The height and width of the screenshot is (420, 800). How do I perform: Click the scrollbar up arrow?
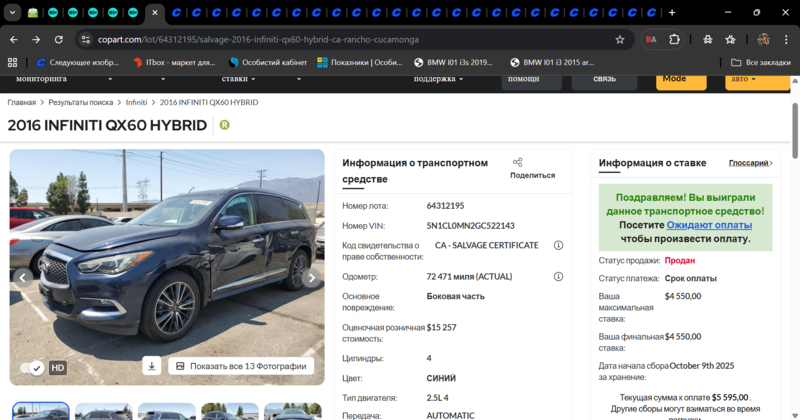[x=794, y=81]
